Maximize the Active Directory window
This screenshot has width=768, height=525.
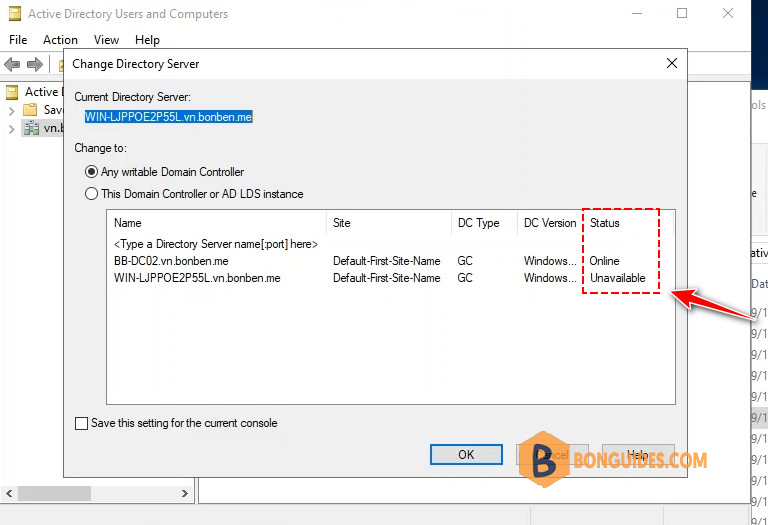tap(682, 13)
